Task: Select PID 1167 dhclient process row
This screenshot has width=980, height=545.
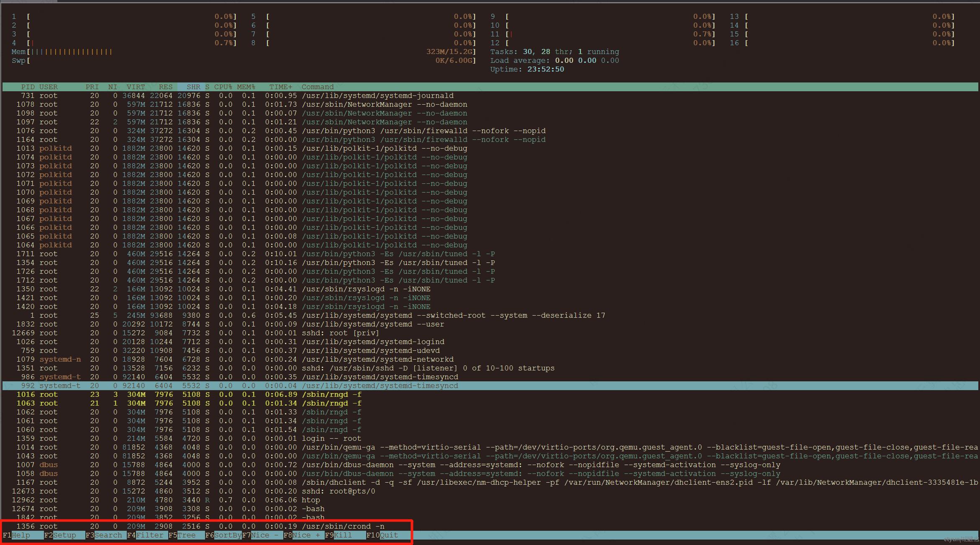Action: point(490,483)
